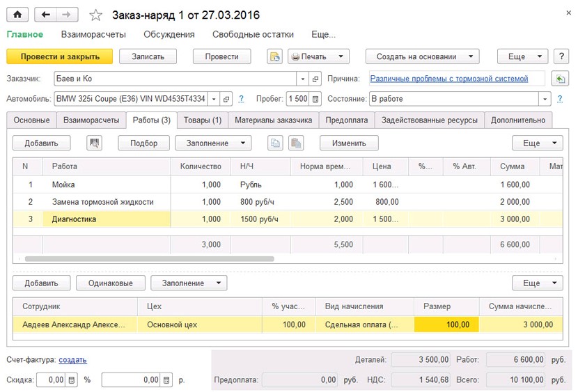Click the Home icon button

coord(17,15)
